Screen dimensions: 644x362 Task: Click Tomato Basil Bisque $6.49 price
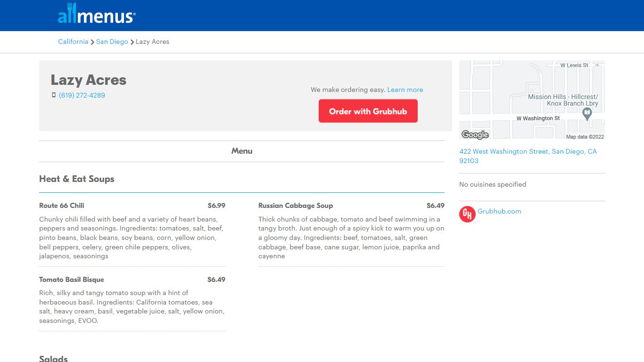pyautogui.click(x=216, y=280)
